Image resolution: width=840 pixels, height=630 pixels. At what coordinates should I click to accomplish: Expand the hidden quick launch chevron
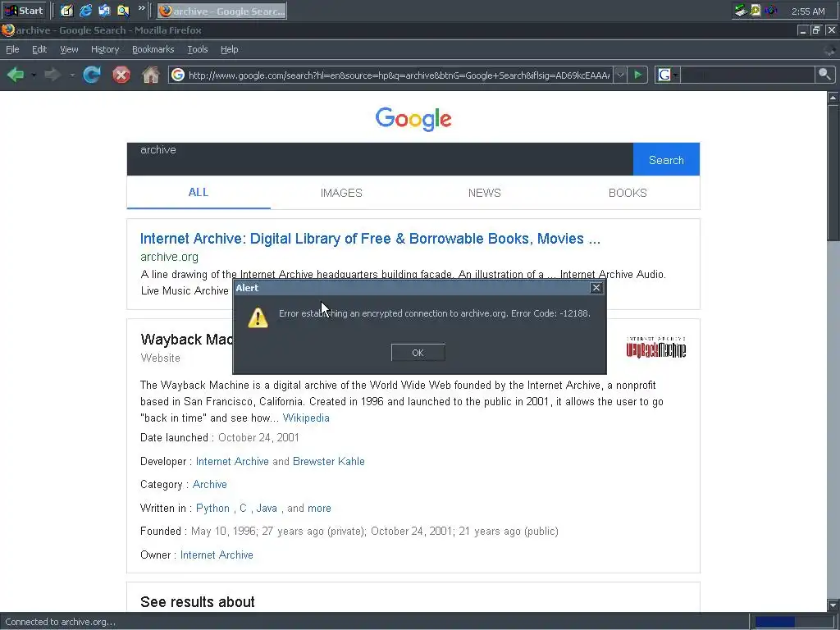coord(141,8)
